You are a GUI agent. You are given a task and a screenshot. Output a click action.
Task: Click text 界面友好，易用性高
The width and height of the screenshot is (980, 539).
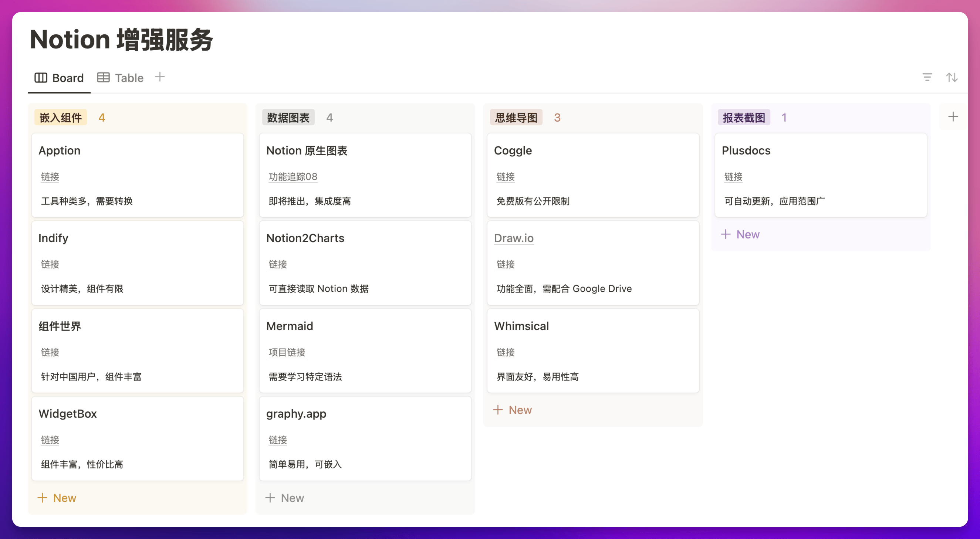click(538, 377)
